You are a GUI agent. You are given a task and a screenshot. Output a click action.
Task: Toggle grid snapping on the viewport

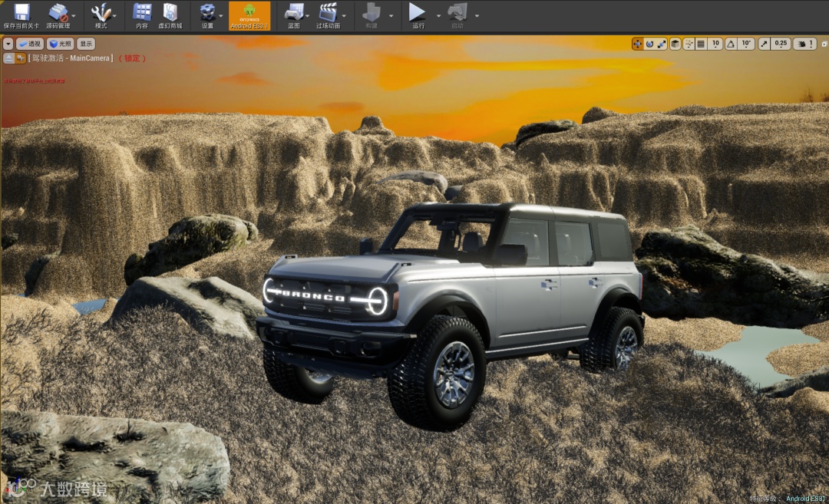tap(701, 44)
